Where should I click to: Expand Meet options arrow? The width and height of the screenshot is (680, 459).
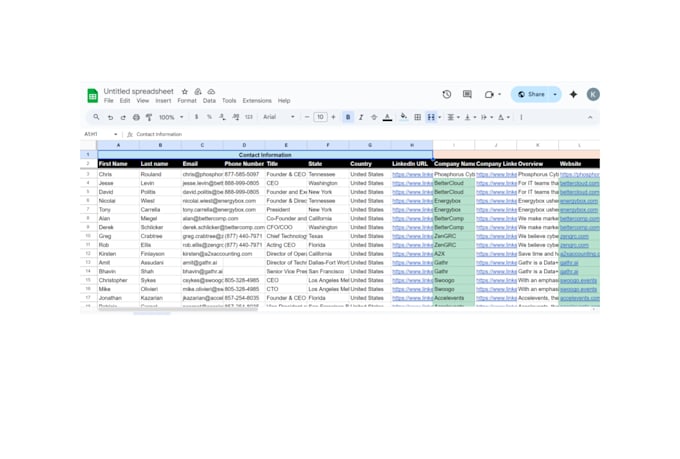[499, 94]
